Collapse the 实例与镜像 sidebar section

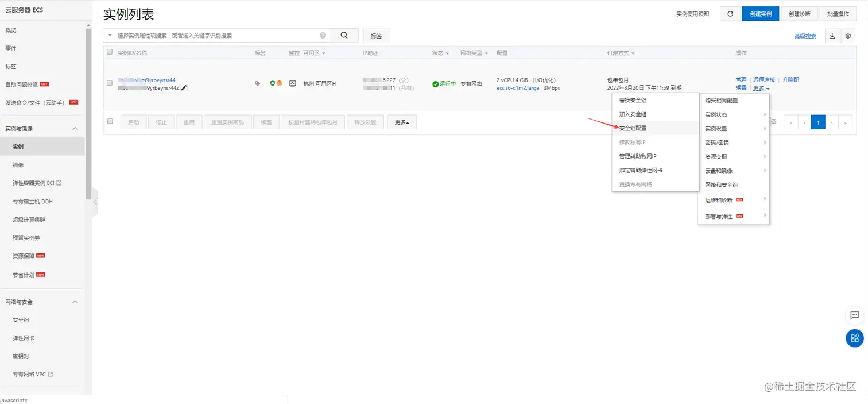click(x=75, y=129)
